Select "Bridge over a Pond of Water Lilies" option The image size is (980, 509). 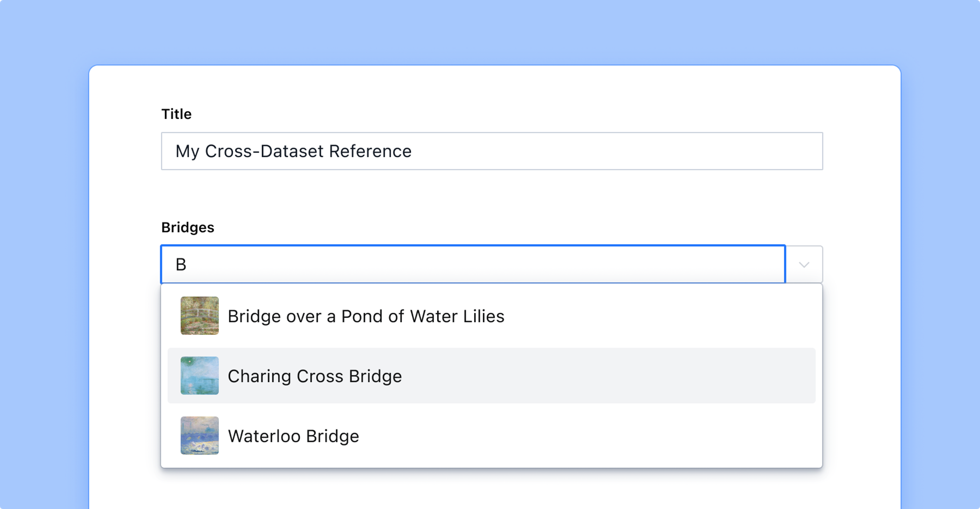pyautogui.click(x=366, y=316)
